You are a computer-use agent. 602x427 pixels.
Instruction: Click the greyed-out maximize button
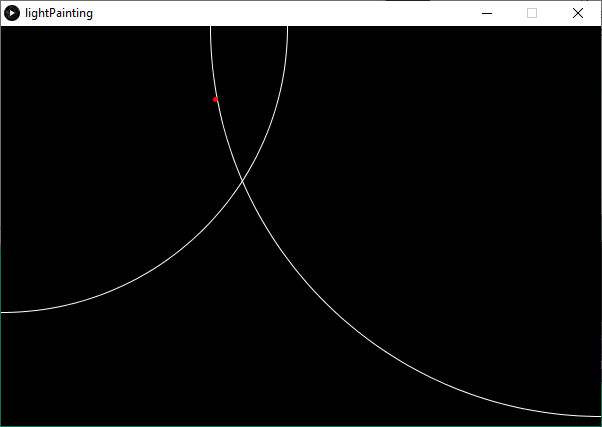(532, 13)
